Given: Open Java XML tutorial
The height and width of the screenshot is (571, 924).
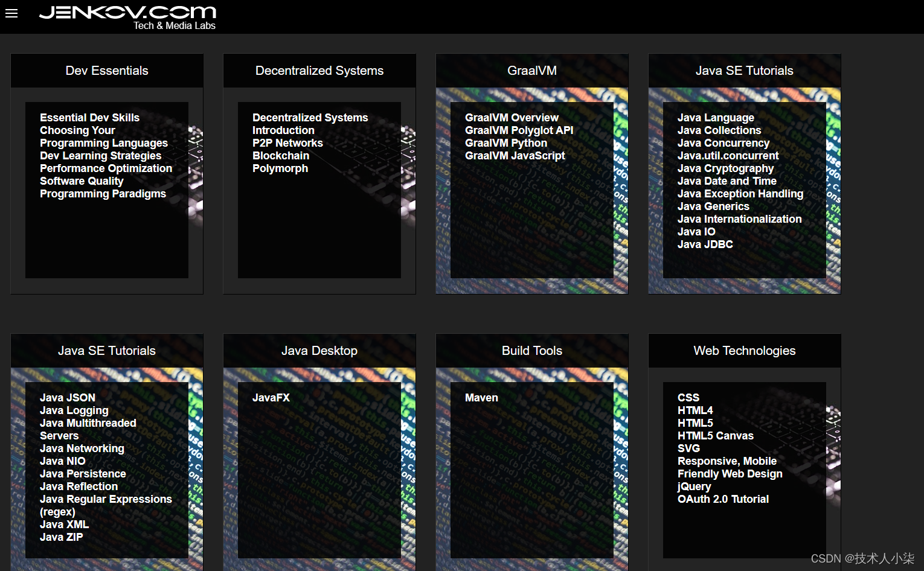Looking at the screenshot, I should pos(64,525).
